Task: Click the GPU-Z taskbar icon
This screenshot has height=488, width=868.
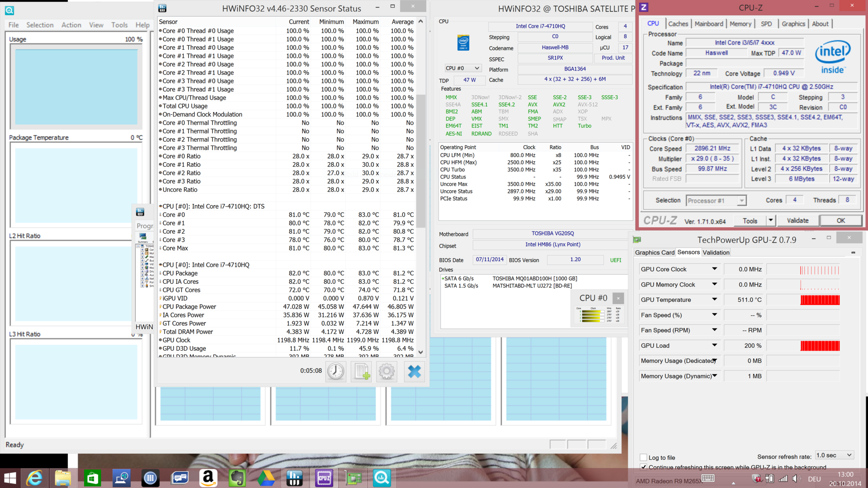Action: point(354,478)
